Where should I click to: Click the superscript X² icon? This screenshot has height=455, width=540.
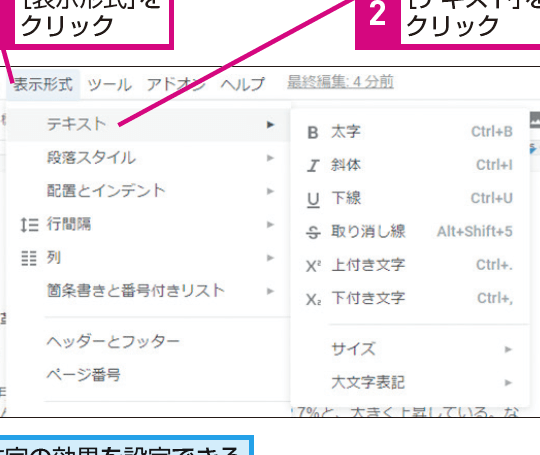coord(313,266)
